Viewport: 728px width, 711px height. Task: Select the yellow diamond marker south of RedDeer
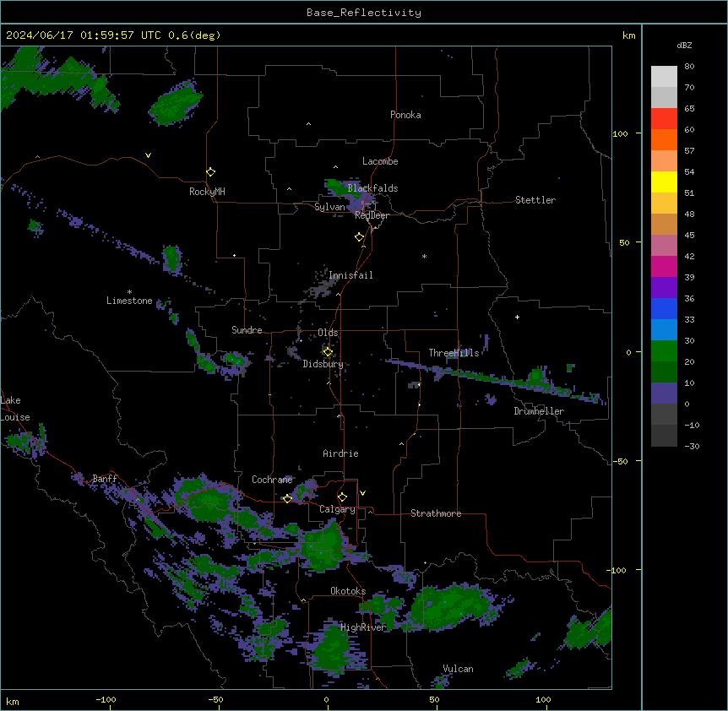click(360, 237)
